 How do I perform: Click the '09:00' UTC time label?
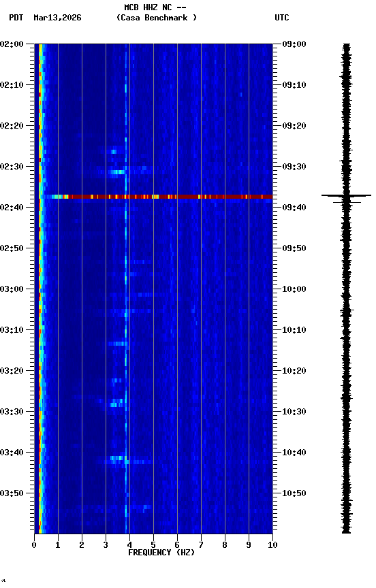click(x=294, y=44)
